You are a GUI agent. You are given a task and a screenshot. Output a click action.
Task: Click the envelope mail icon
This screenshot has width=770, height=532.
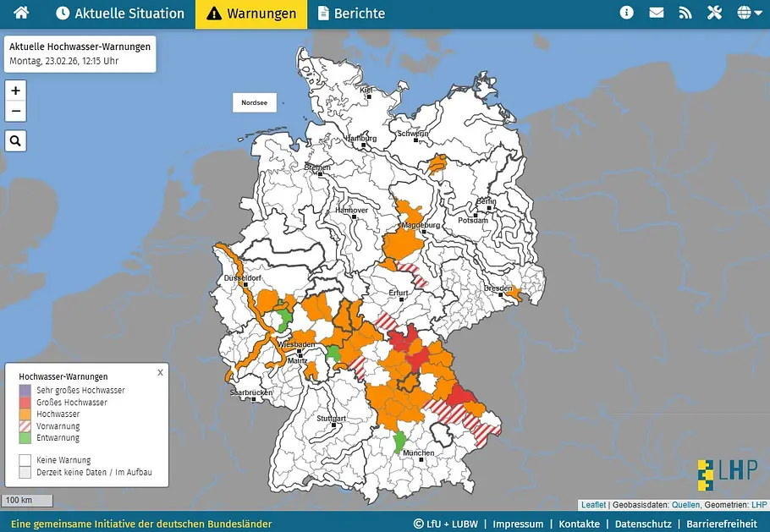tap(656, 13)
